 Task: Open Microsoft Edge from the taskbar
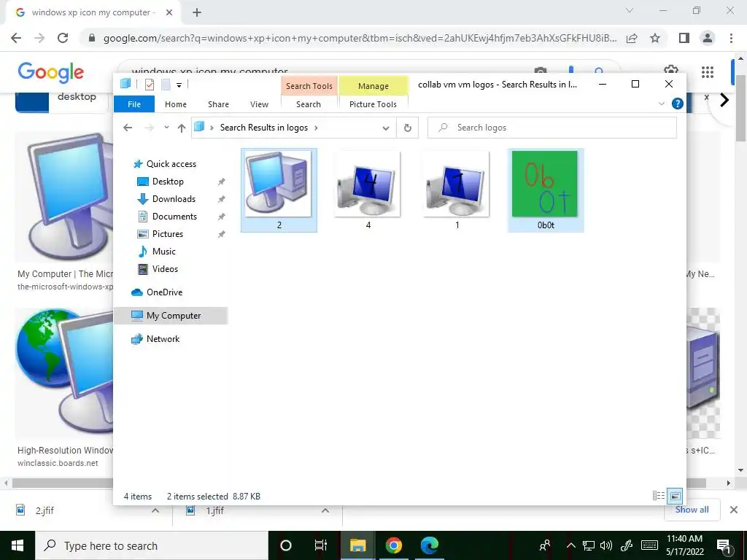coord(429,545)
